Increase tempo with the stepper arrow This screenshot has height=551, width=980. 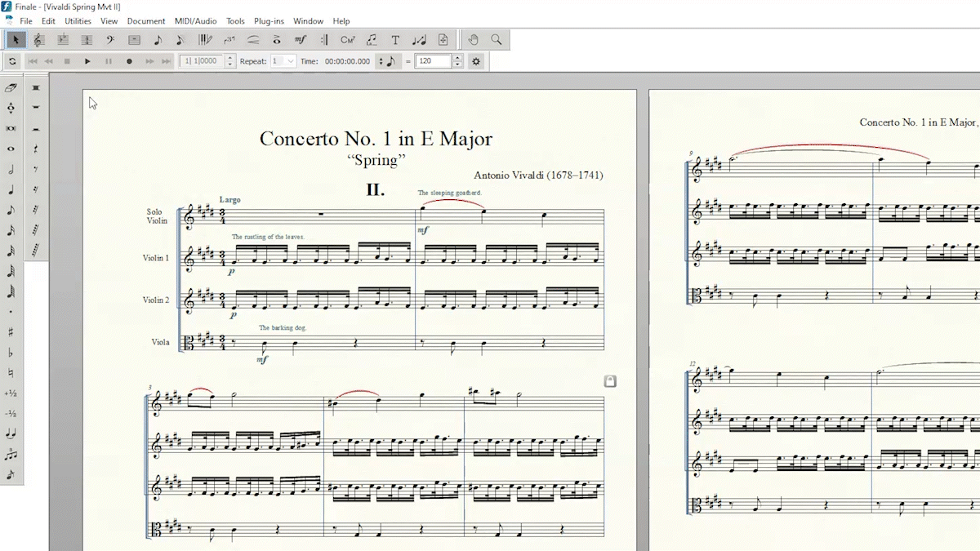457,58
